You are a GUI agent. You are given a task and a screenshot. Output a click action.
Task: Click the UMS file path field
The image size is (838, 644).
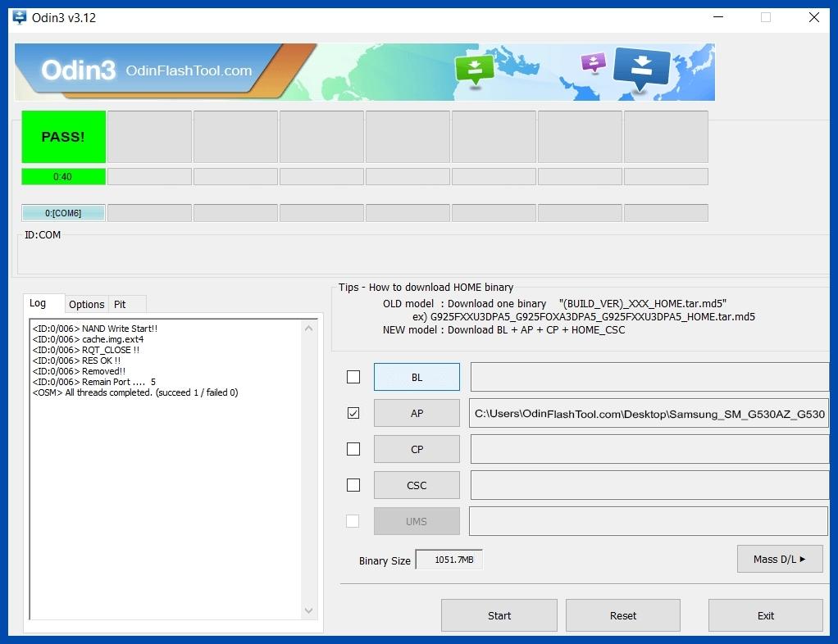[x=649, y=521]
